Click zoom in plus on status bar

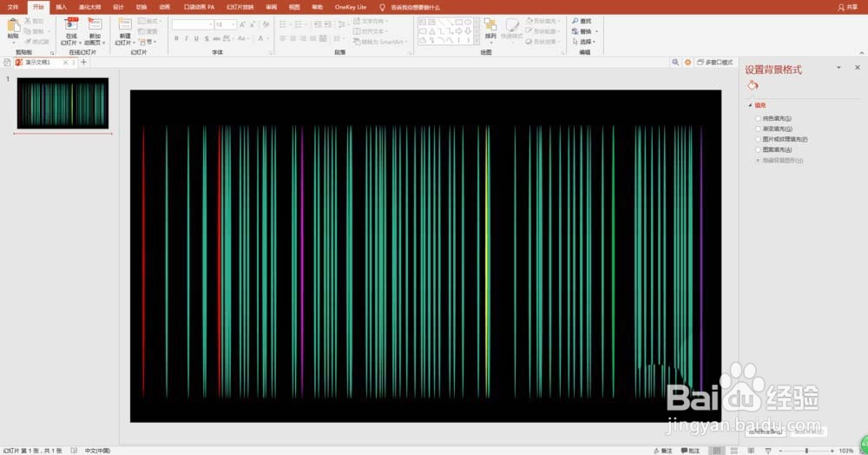(832, 451)
